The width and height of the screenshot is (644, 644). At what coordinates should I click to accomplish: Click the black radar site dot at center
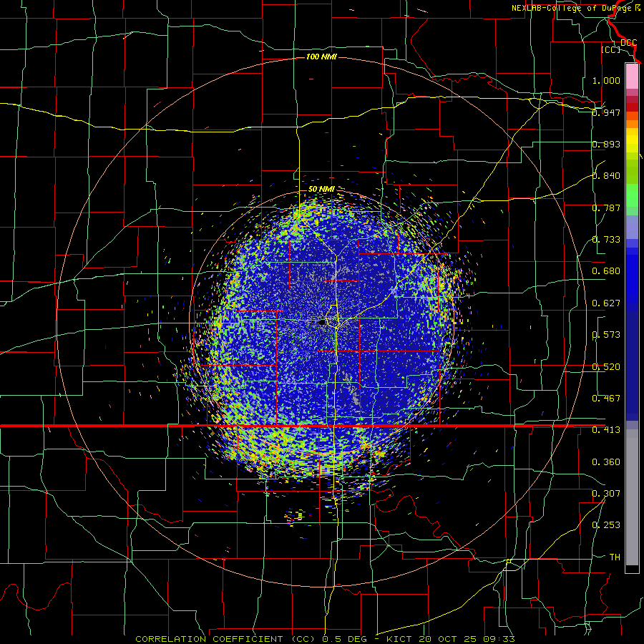(323, 323)
